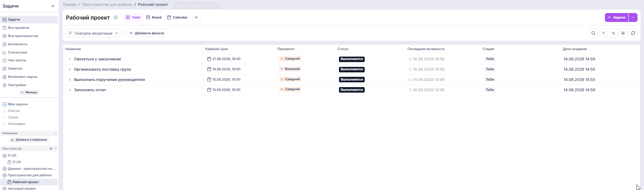Click the Последняя активность column header

click(426, 49)
